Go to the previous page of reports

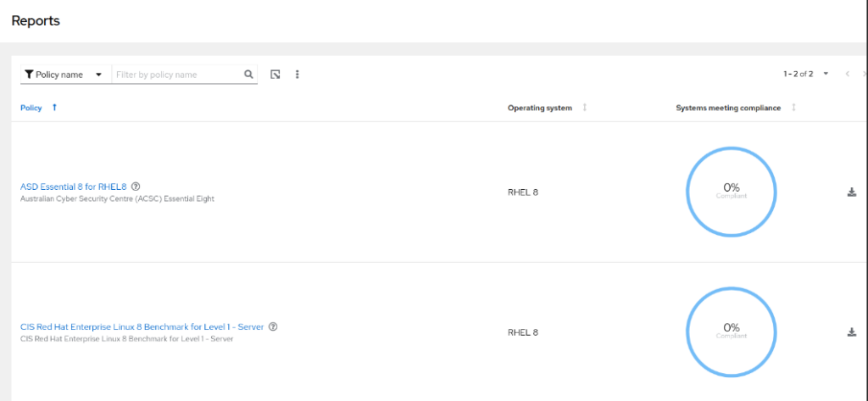pyautogui.click(x=847, y=75)
